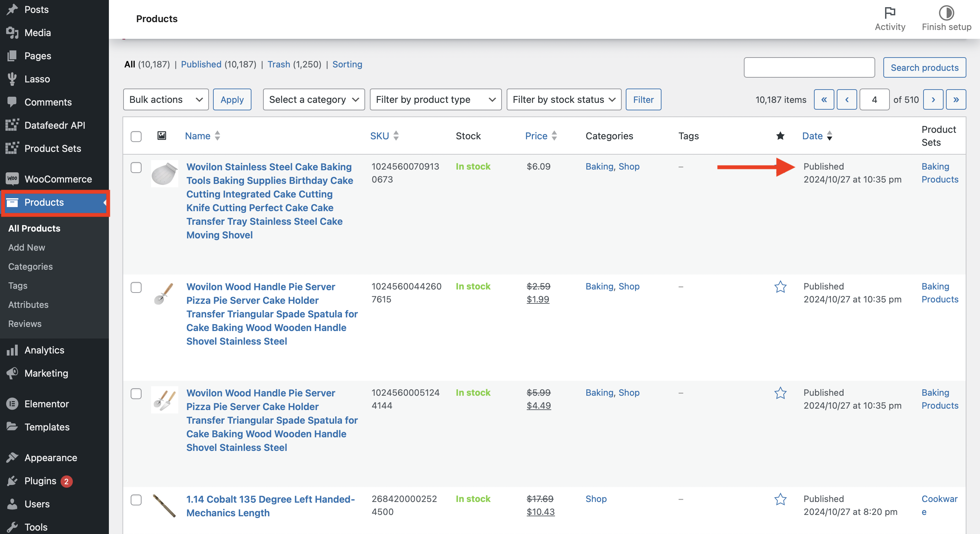
Task: Open Attributes submenu item
Action: point(29,304)
